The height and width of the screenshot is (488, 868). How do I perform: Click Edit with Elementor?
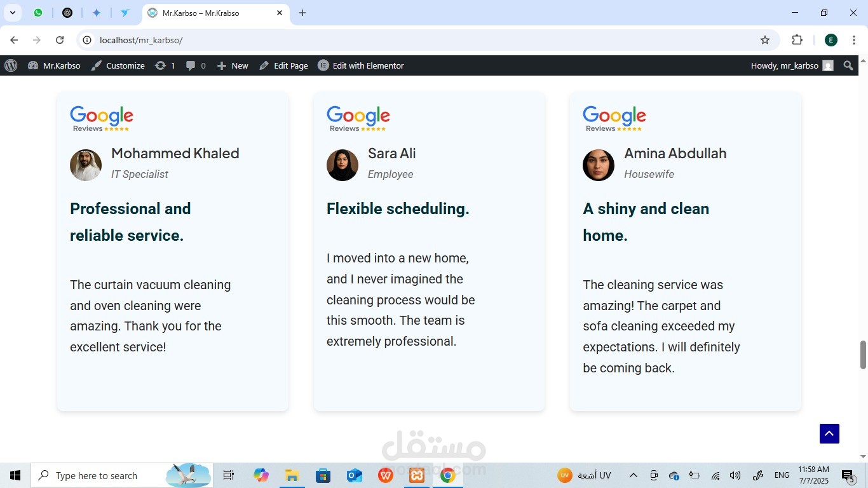coord(360,65)
